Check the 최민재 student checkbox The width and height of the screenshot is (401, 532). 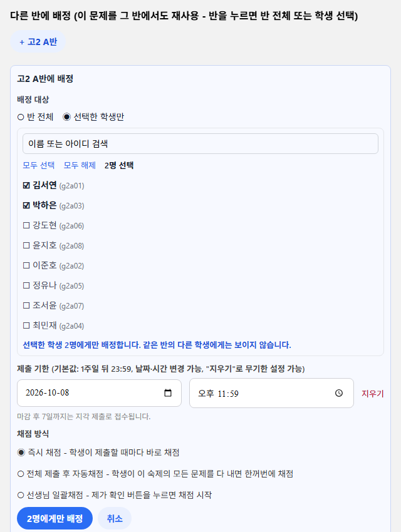point(26,325)
